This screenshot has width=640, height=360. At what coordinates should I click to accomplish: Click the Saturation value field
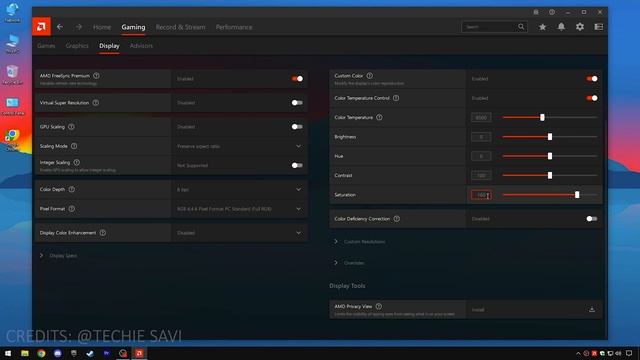click(481, 195)
